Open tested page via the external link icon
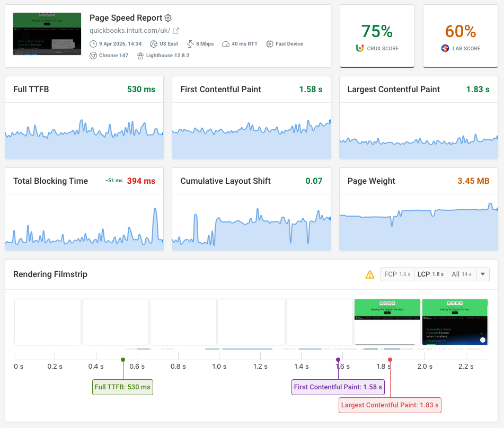 (x=176, y=31)
